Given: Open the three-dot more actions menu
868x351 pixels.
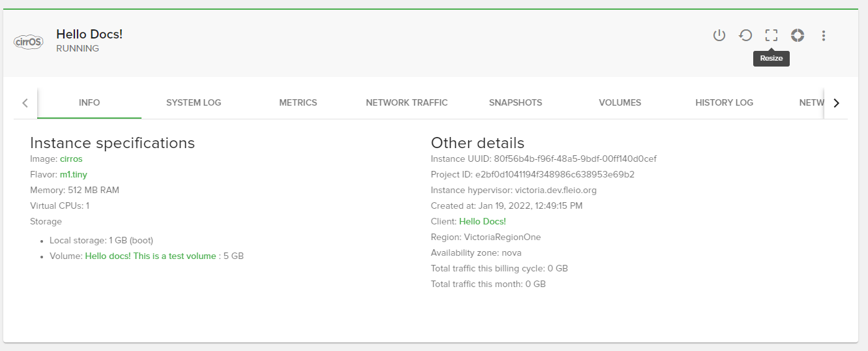Looking at the screenshot, I should point(824,35).
